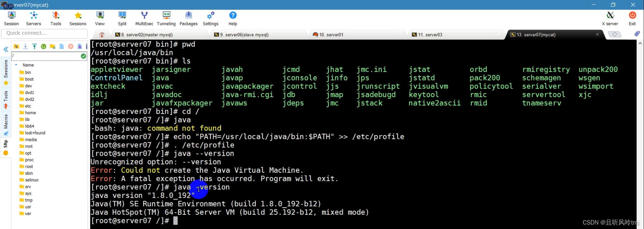Open the Settings toolbar button
This screenshot has width=644, height=229.
211,18
